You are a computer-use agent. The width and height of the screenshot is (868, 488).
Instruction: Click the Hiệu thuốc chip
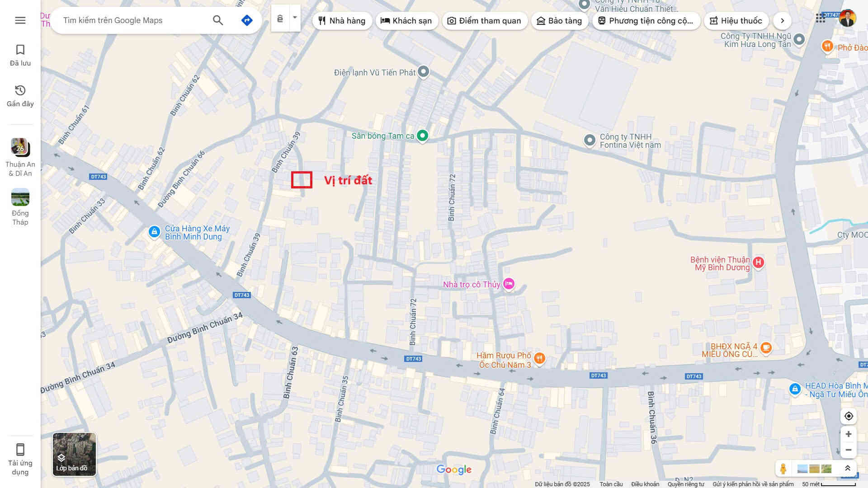[x=736, y=21]
